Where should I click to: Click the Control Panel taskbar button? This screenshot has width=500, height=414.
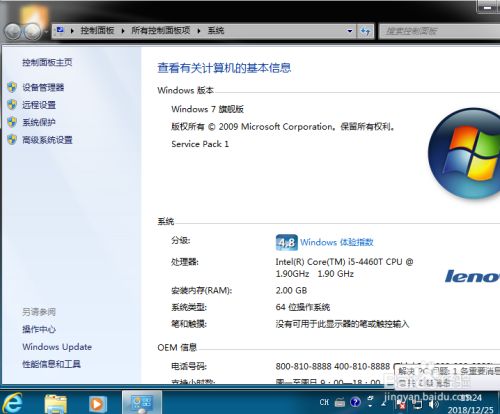click(142, 403)
